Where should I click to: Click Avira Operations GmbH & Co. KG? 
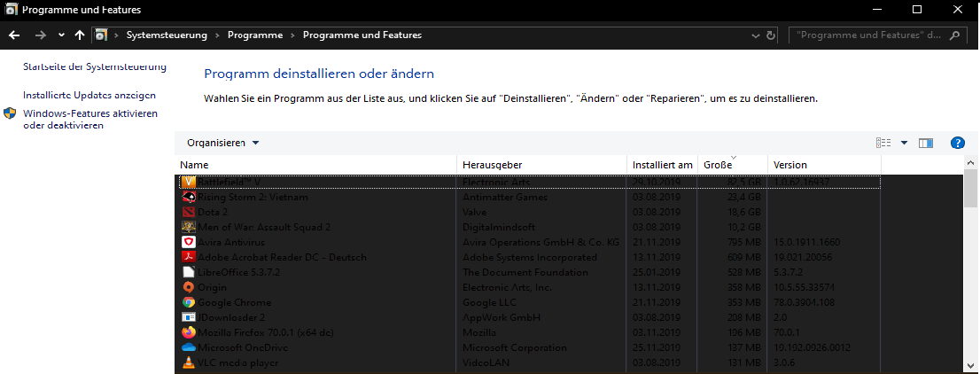(541, 242)
